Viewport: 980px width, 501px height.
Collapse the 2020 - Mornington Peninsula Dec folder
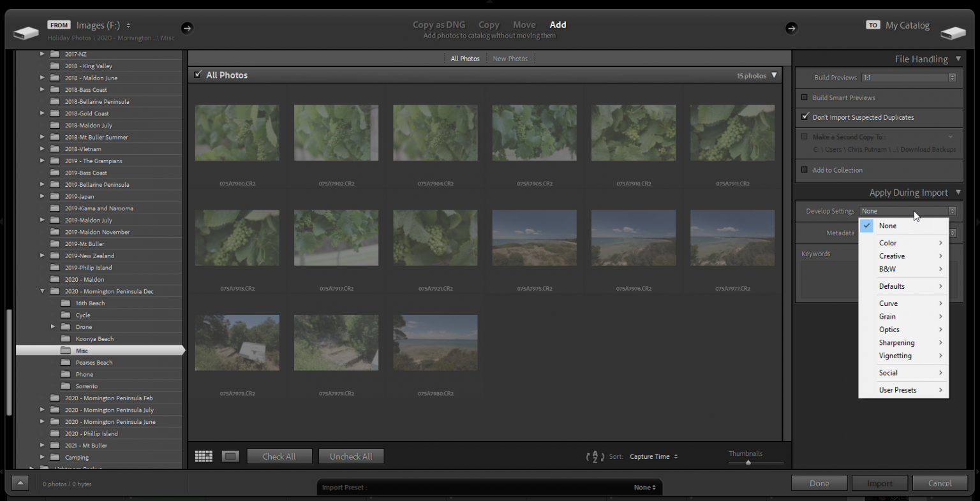coord(42,291)
